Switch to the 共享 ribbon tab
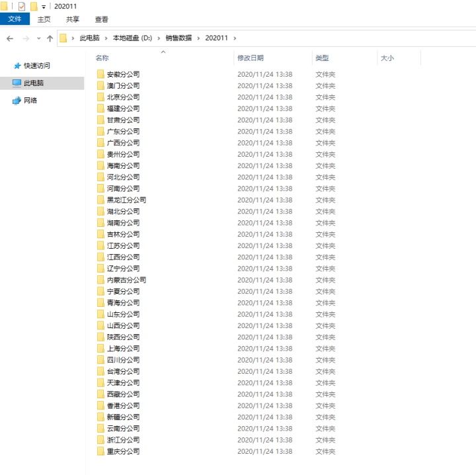The width and height of the screenshot is (476, 475). [73, 19]
